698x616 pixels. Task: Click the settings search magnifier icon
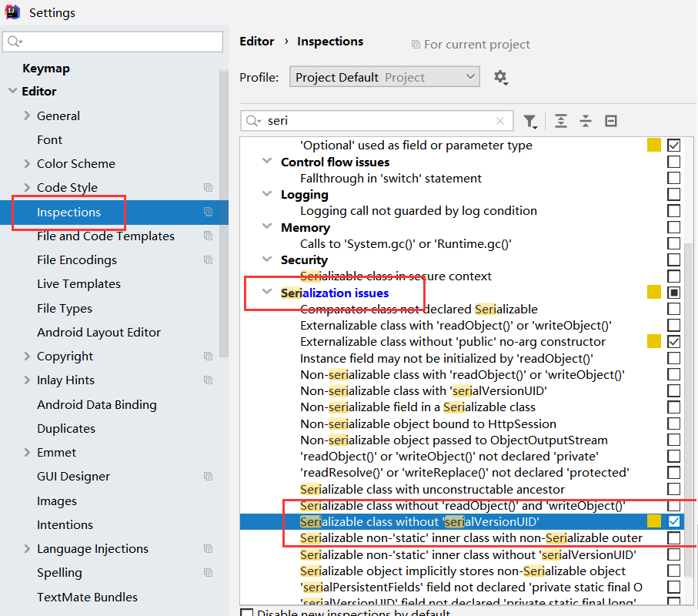[15, 42]
